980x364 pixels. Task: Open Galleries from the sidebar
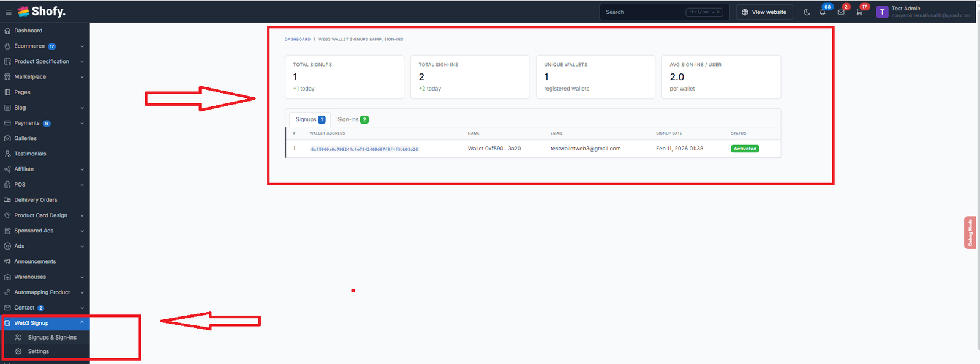25,139
